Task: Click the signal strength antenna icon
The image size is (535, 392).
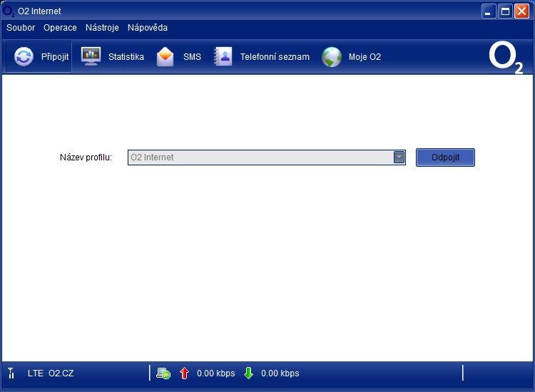Action: [x=11, y=373]
